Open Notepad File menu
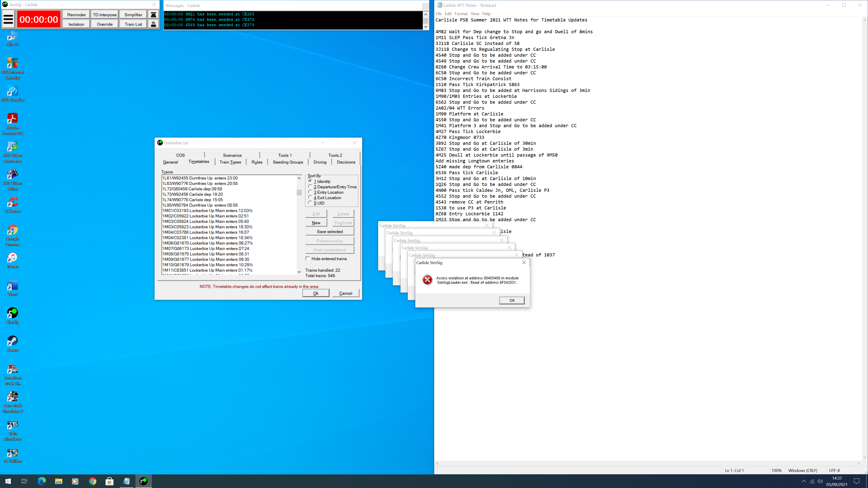The image size is (868, 488). [x=438, y=14]
